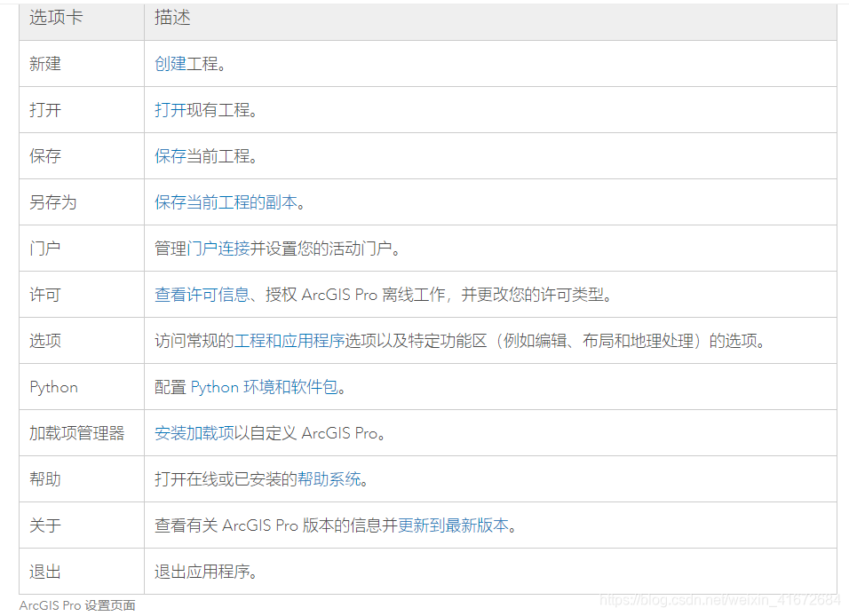Select the 另存为 cell in first column

(53, 202)
